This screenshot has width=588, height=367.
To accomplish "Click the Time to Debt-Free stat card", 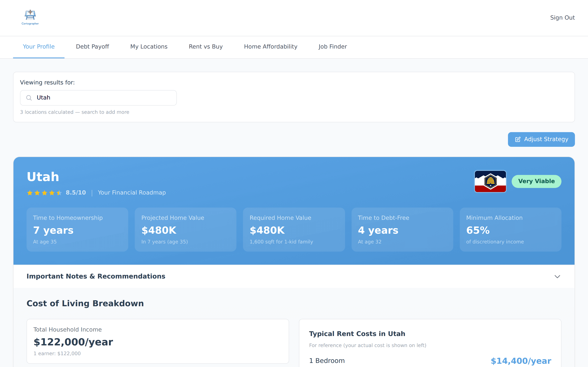I will pos(402,229).
